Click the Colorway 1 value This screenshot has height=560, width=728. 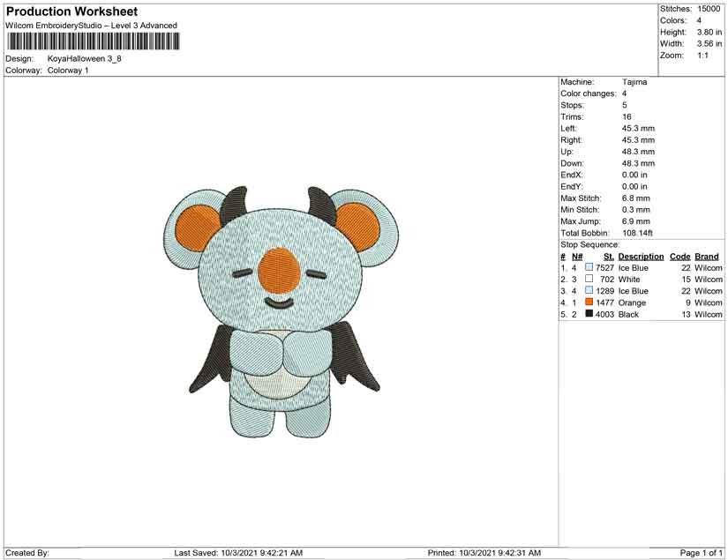tap(68, 71)
